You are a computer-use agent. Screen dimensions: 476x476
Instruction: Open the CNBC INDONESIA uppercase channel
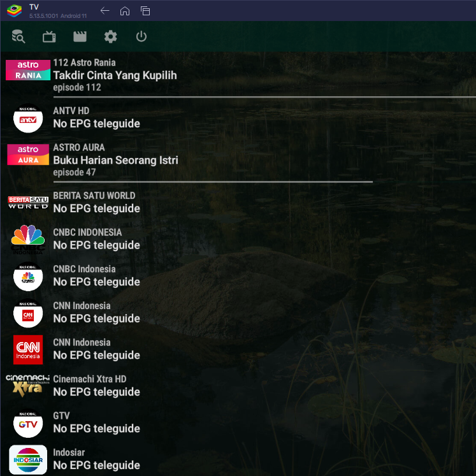(x=87, y=233)
